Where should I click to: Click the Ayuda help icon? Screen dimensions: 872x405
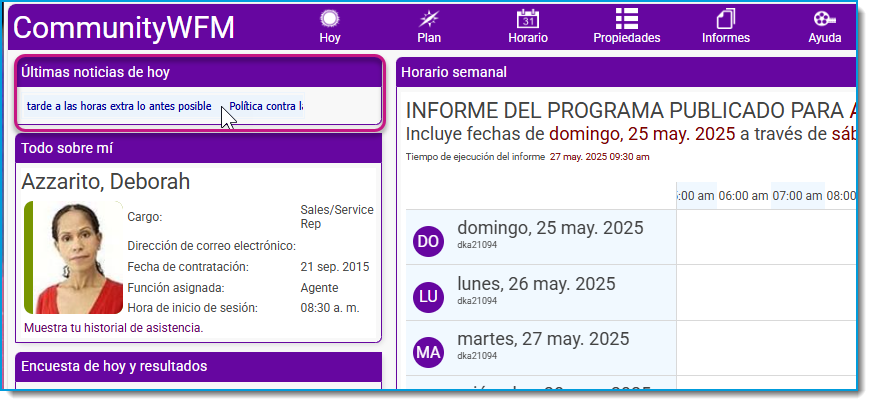coord(825,19)
